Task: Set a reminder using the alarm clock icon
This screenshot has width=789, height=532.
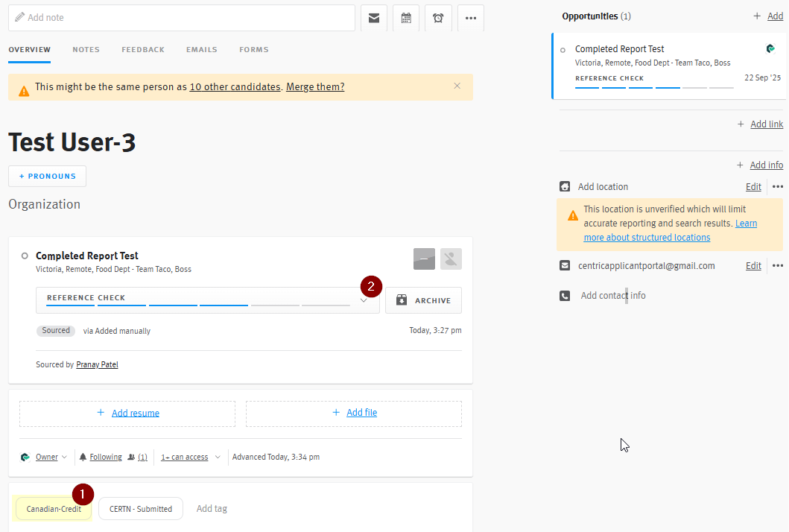Action: click(438, 18)
